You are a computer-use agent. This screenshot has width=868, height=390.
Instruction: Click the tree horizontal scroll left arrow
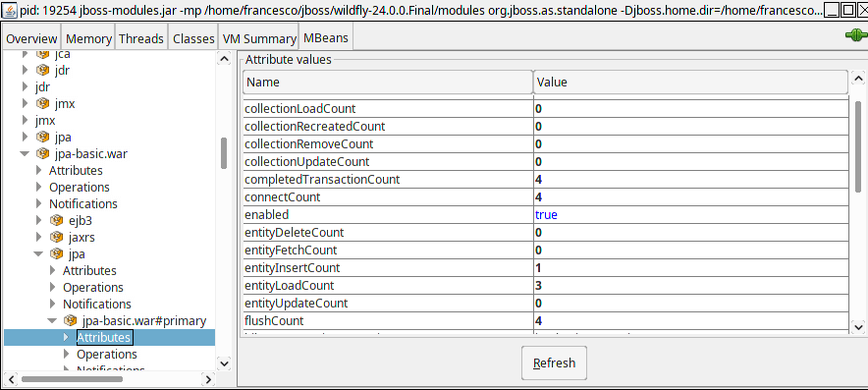[11, 379]
